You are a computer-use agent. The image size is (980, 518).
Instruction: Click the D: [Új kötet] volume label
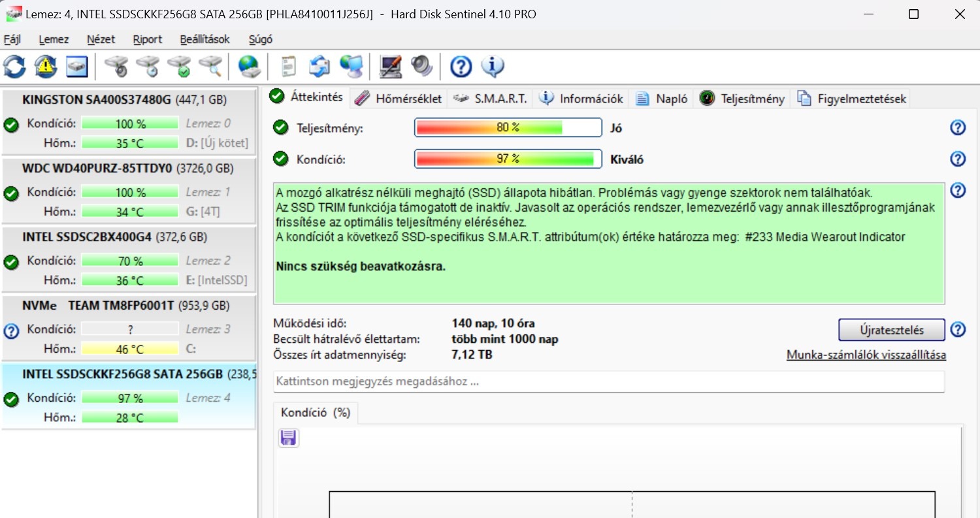point(217,143)
